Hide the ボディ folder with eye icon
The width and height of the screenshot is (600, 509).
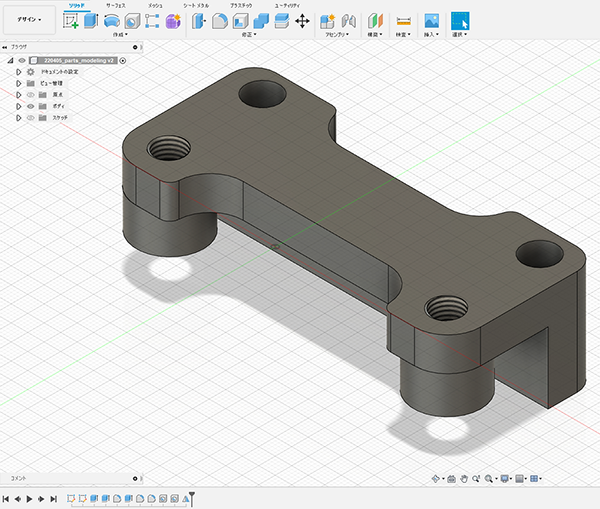point(30,106)
